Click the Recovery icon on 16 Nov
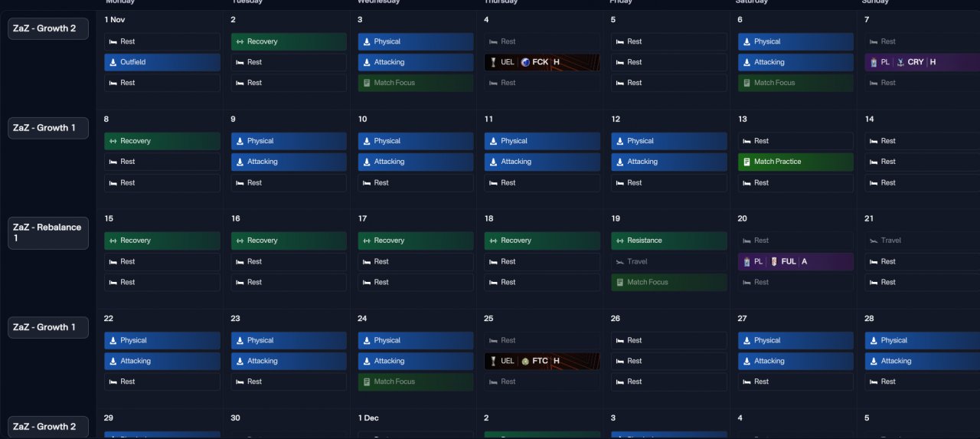This screenshot has height=439, width=980. [x=240, y=241]
